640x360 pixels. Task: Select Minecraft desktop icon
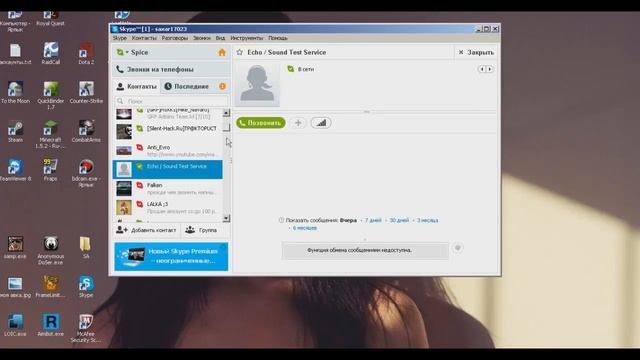point(51,134)
